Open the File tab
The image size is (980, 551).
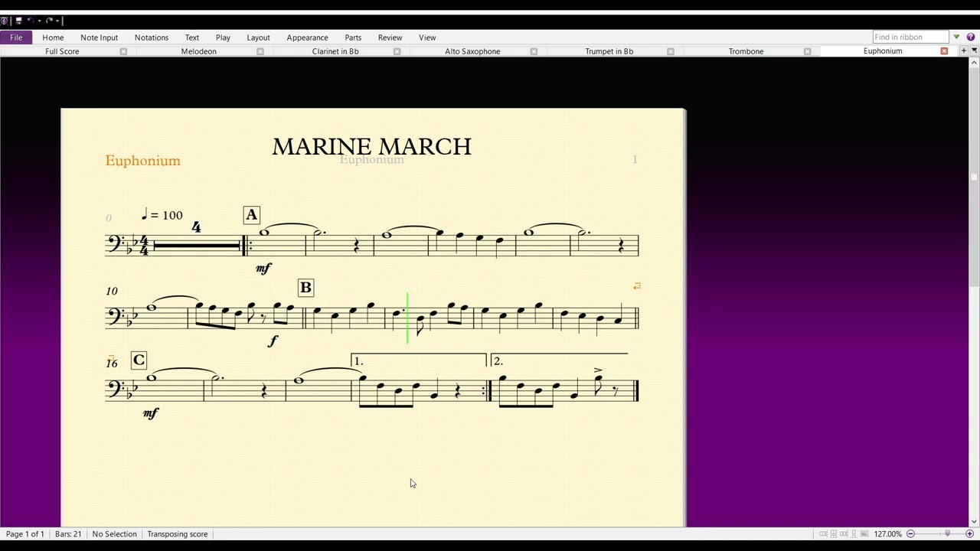click(x=16, y=37)
